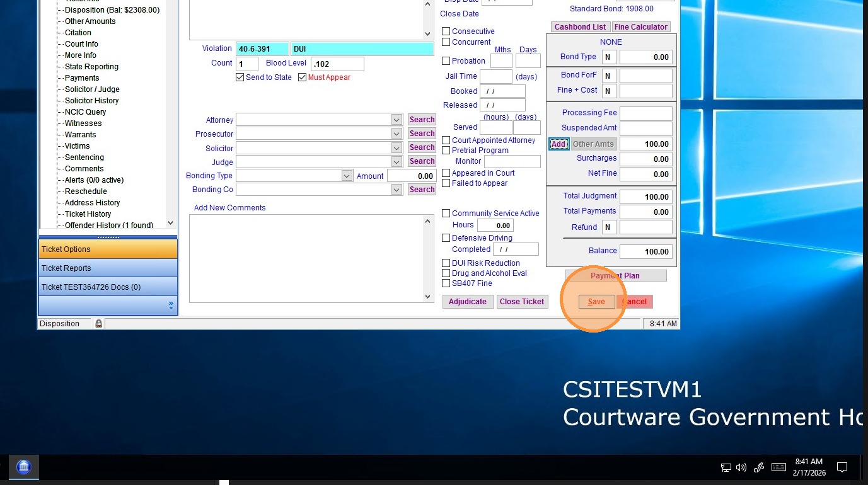
Task: Select Warrants in the ticket tree
Action: pyautogui.click(x=80, y=135)
